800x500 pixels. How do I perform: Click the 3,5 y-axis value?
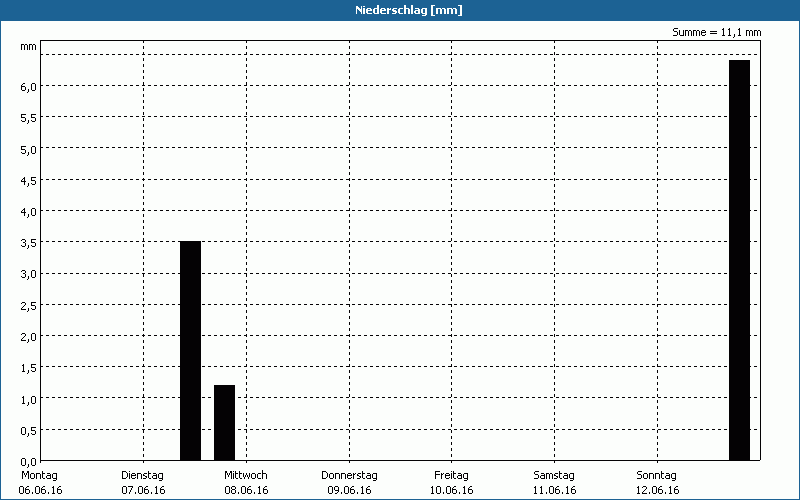pos(29,243)
